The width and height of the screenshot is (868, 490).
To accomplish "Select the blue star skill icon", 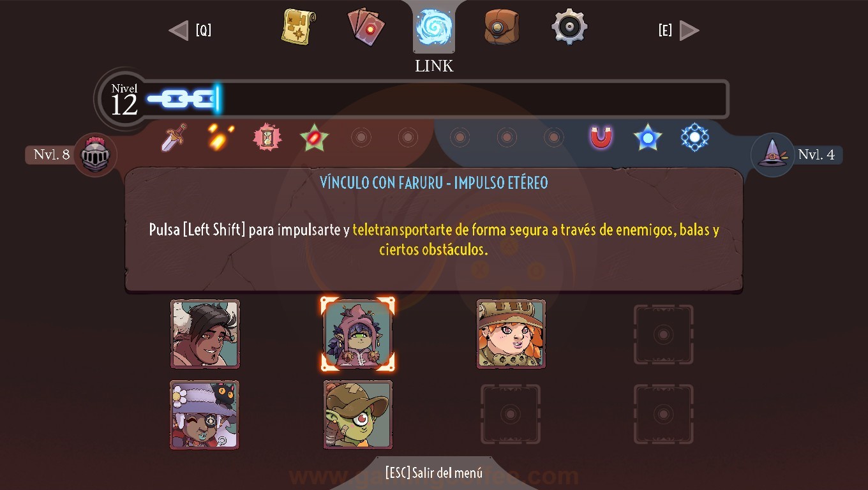I will click(648, 137).
